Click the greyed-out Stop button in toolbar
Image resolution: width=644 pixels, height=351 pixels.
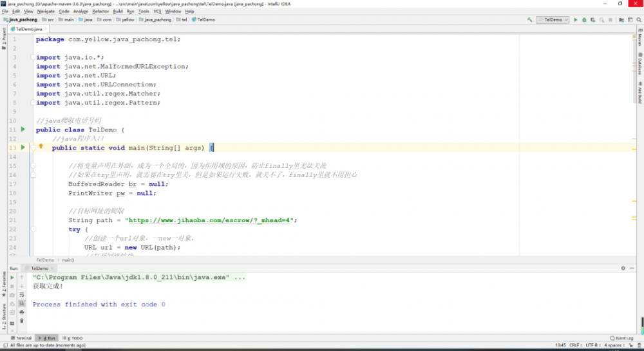[x=611, y=20]
